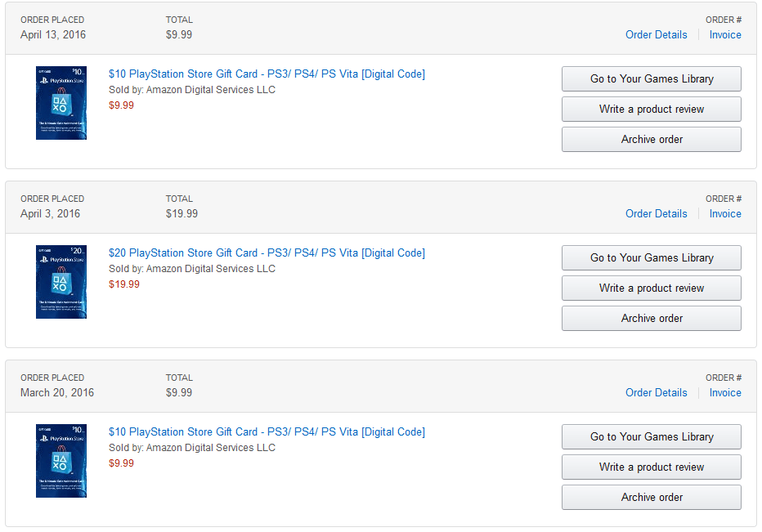Open the March 20 $10 gift card thumbnail
The width and height of the screenshot is (762, 532).
pos(61,461)
